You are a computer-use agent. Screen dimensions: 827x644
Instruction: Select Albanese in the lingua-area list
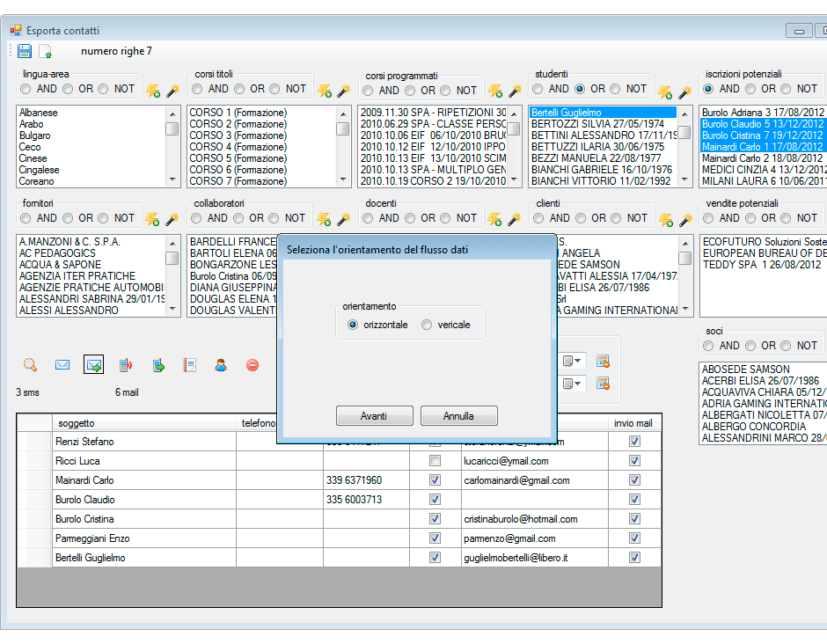point(39,113)
